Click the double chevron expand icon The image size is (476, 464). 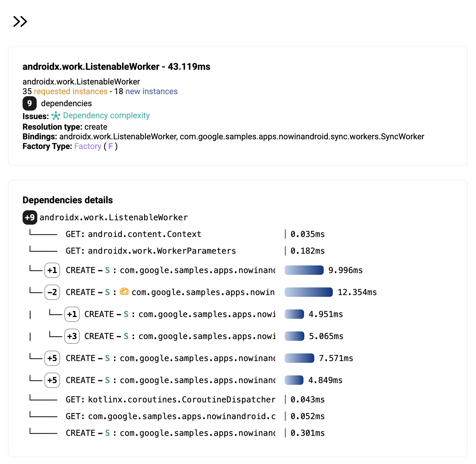pyautogui.click(x=20, y=21)
